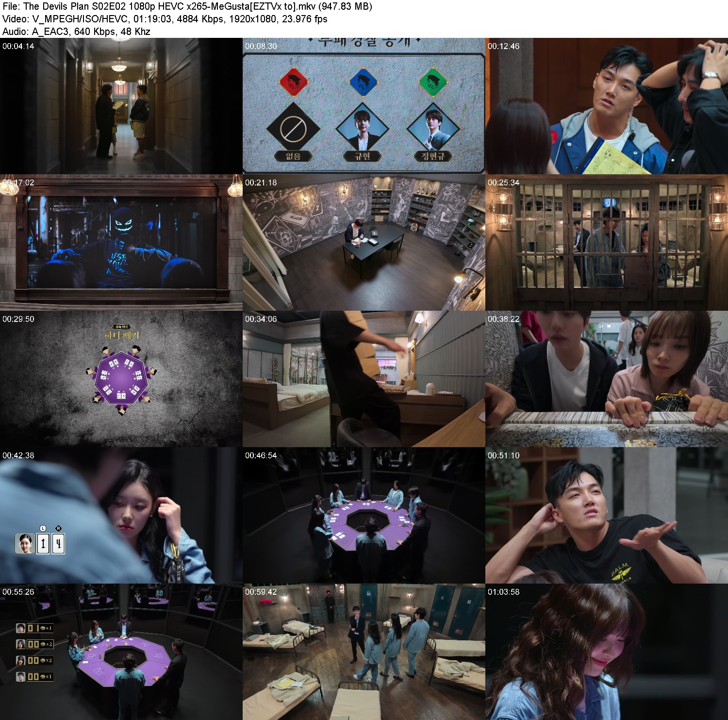Click the 규현 name label
This screenshot has width=728, height=720.
click(363, 156)
